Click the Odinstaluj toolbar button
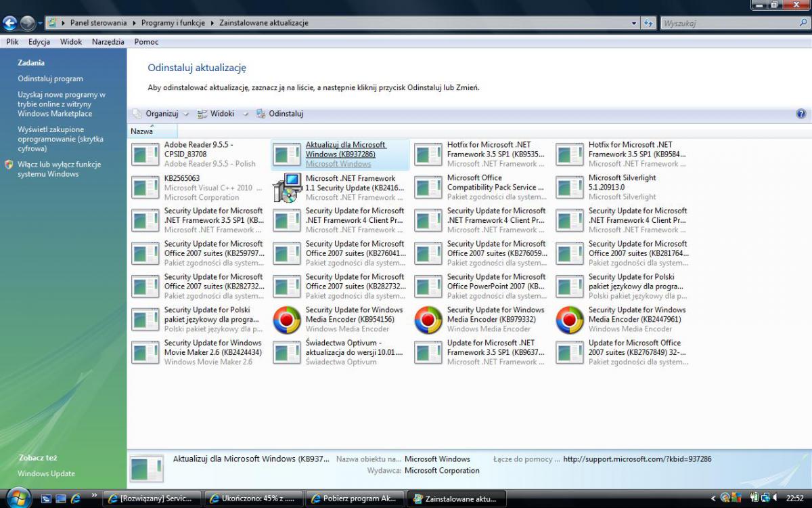The width and height of the screenshot is (812, 508). pos(279,114)
